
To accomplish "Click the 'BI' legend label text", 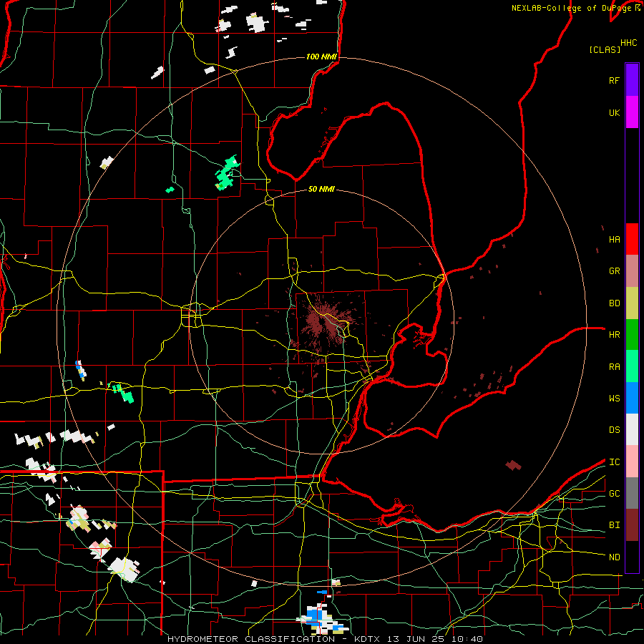I will coord(614,525).
